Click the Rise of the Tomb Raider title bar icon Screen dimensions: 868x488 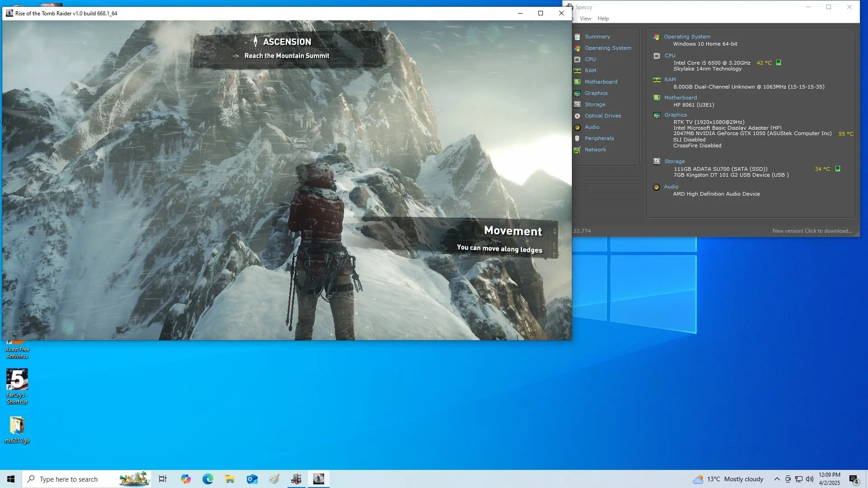point(9,13)
